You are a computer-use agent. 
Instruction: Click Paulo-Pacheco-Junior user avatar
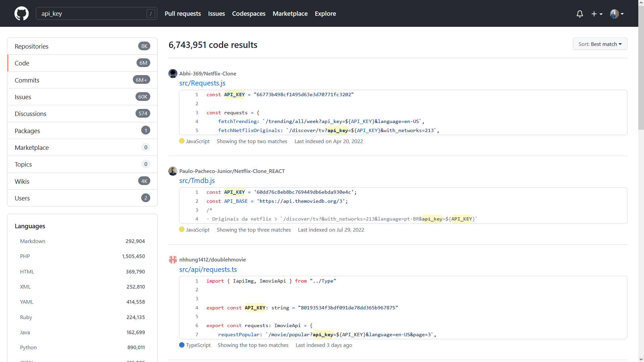(x=173, y=171)
